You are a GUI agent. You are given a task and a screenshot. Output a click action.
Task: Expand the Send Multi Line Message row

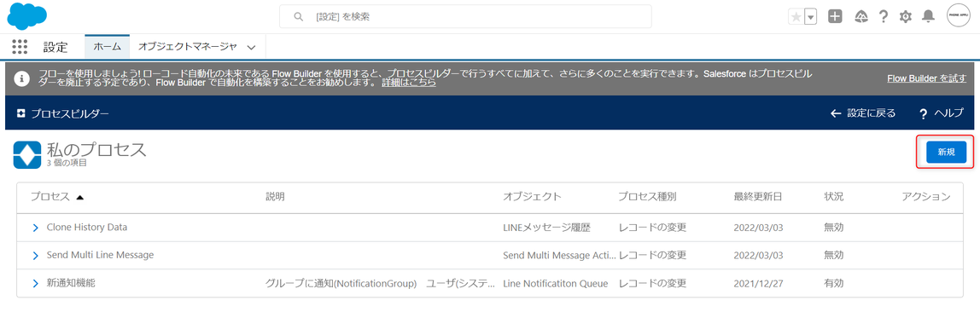[x=36, y=255]
